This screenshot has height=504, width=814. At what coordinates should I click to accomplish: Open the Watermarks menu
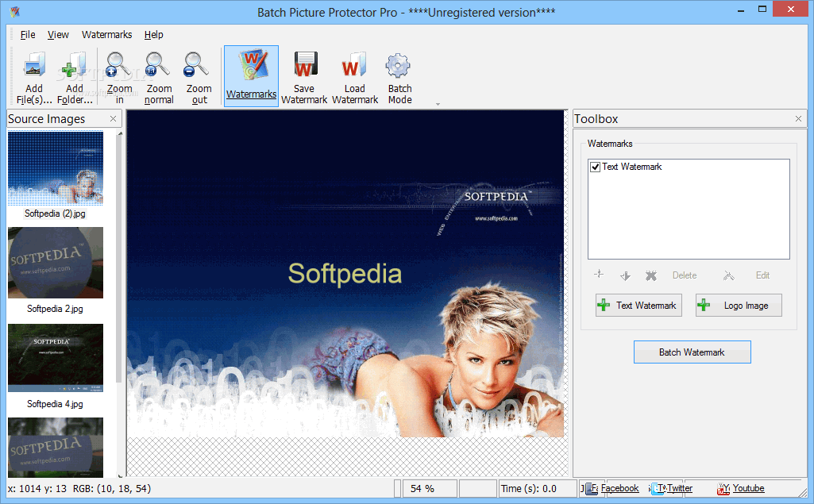click(107, 35)
